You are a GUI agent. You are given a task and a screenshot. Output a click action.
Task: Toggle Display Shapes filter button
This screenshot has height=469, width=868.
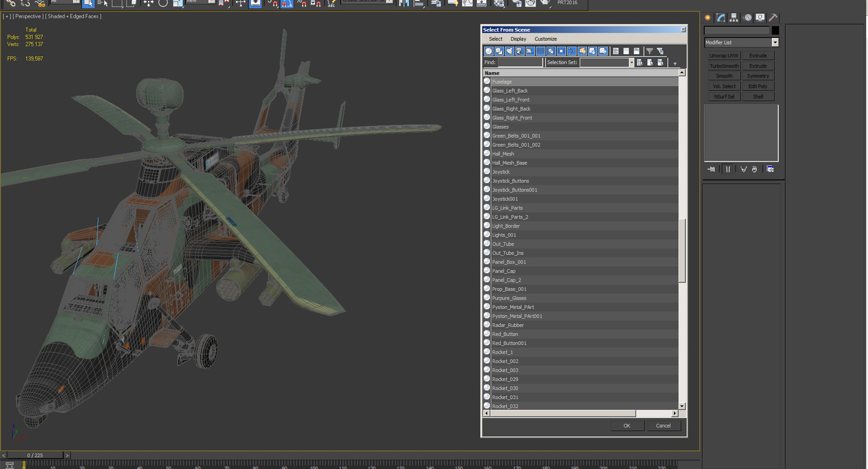499,51
